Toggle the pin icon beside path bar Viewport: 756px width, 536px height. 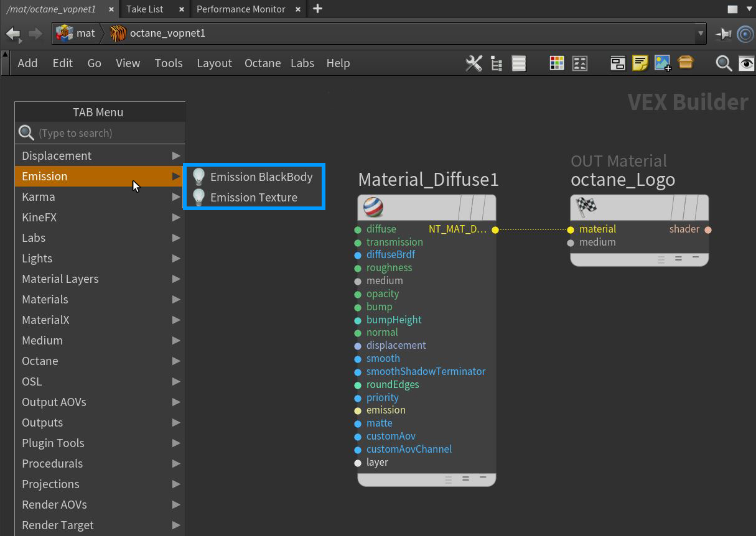pos(723,34)
